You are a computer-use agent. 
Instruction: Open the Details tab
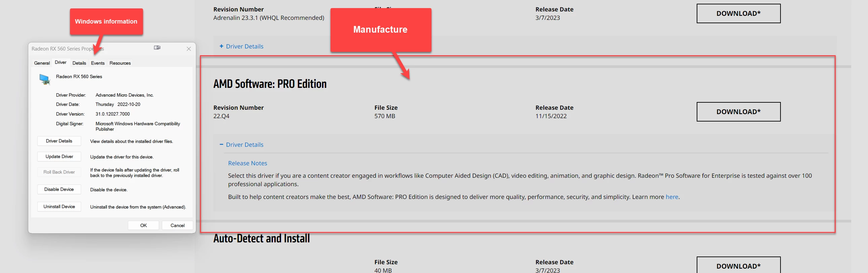click(79, 63)
